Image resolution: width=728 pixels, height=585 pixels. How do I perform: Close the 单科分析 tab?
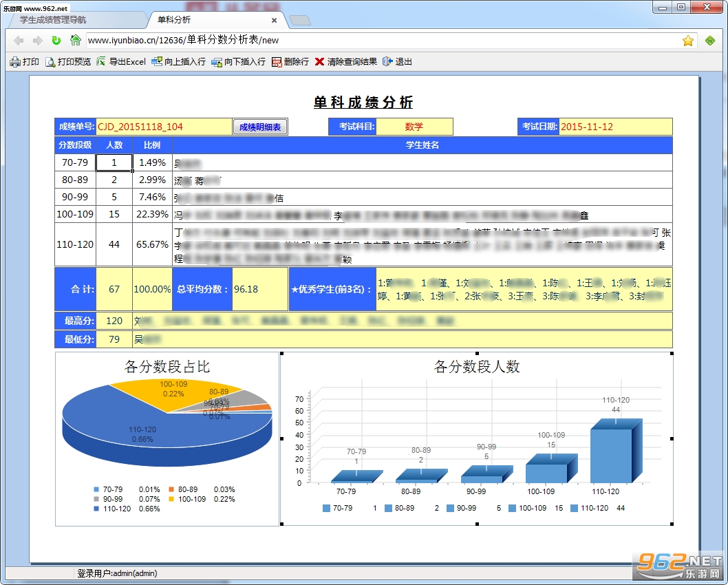click(274, 21)
